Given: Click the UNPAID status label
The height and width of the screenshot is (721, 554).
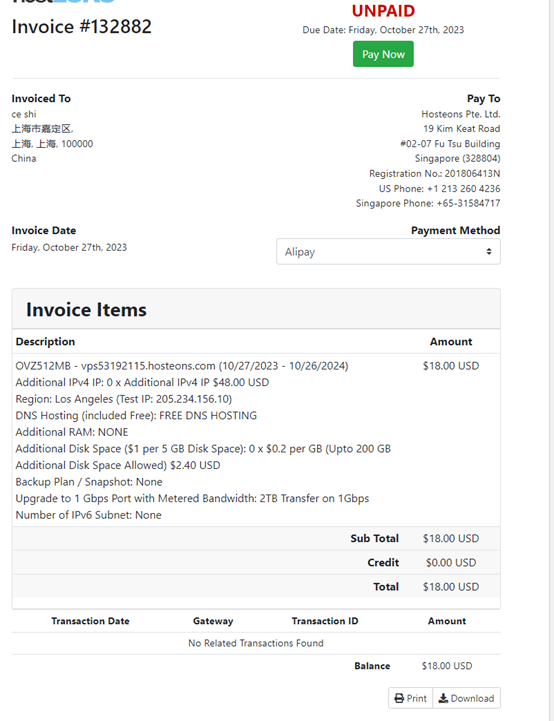Looking at the screenshot, I should click(x=383, y=11).
